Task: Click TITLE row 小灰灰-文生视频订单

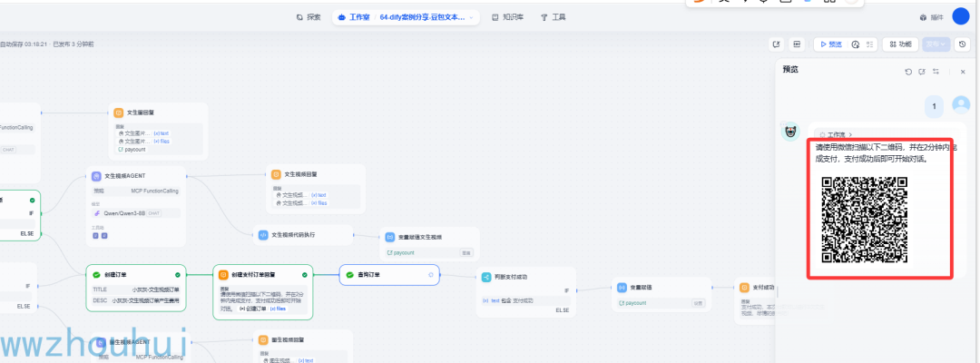Action: [x=135, y=289]
